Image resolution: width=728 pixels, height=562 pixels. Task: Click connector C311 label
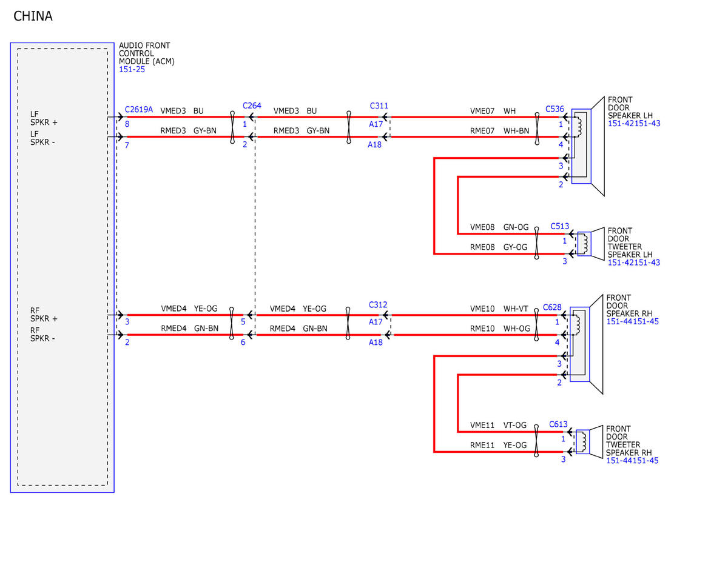(x=379, y=105)
